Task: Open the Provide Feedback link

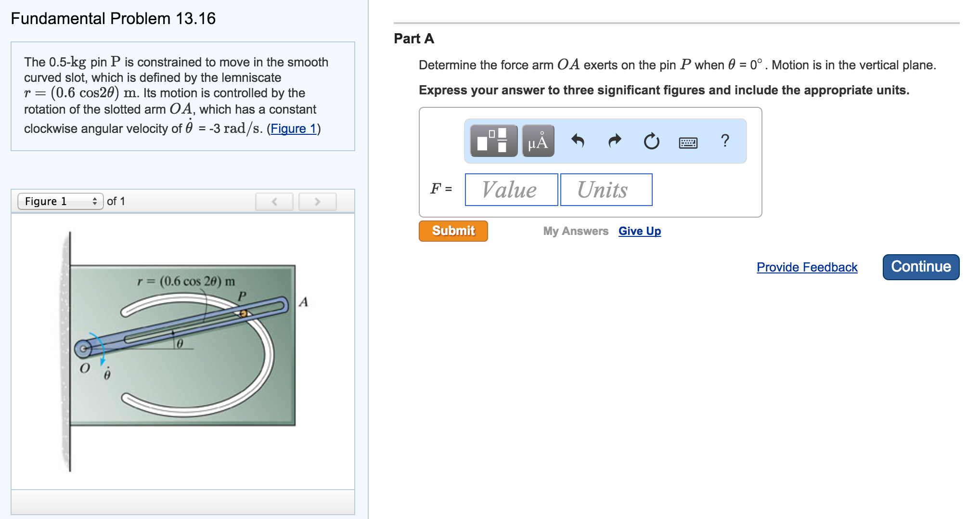Action: pyautogui.click(x=807, y=267)
